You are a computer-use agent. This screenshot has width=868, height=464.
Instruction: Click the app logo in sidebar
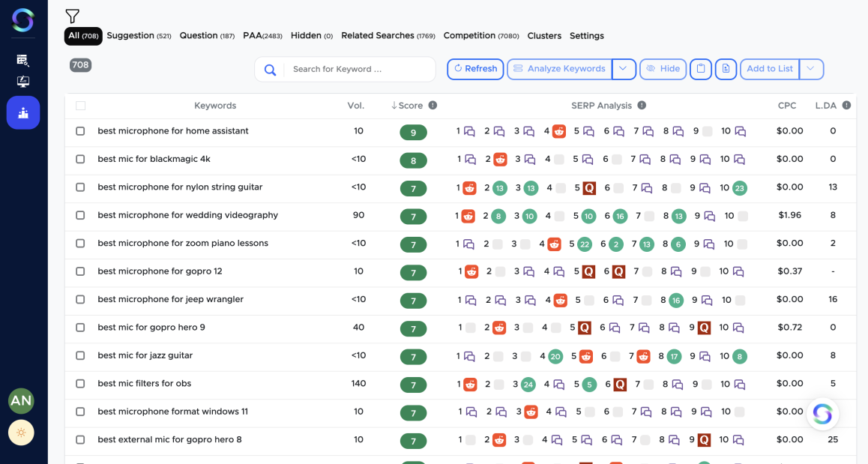click(22, 20)
